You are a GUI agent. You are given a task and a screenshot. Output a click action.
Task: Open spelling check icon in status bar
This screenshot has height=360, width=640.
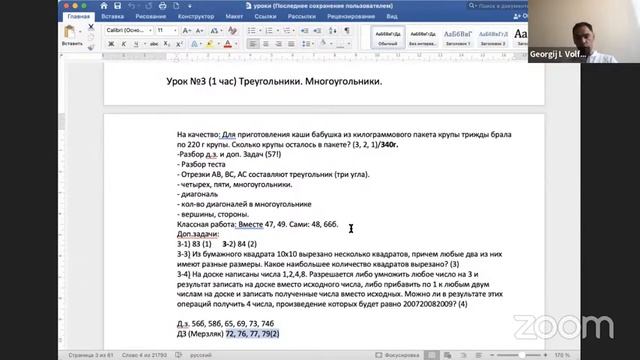178,355
